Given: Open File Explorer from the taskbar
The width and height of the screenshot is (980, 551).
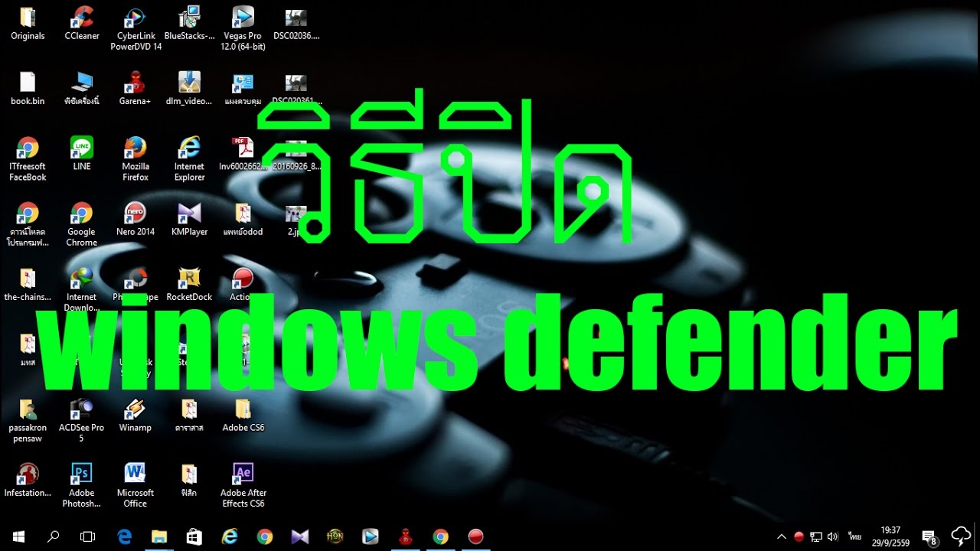Looking at the screenshot, I should (159, 536).
